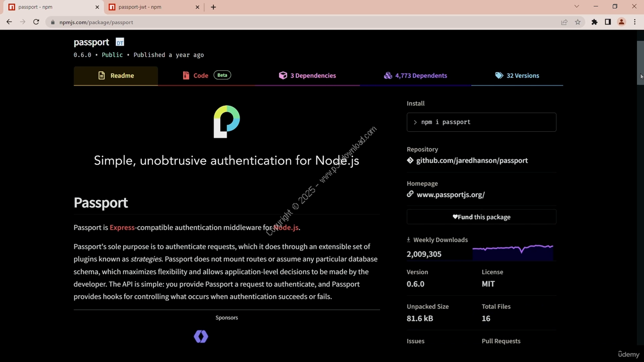Click the sponsor logo under Sponsors
The image size is (644, 362).
(x=201, y=336)
